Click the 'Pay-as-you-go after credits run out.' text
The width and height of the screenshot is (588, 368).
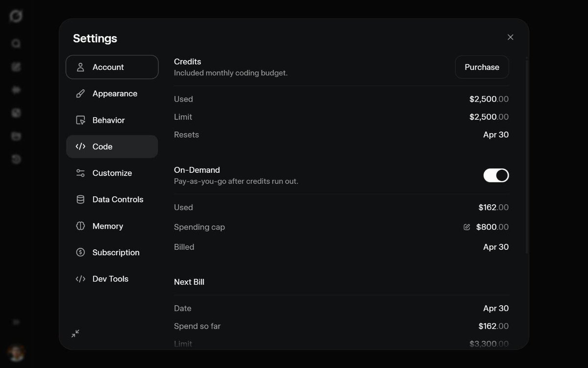(x=236, y=182)
